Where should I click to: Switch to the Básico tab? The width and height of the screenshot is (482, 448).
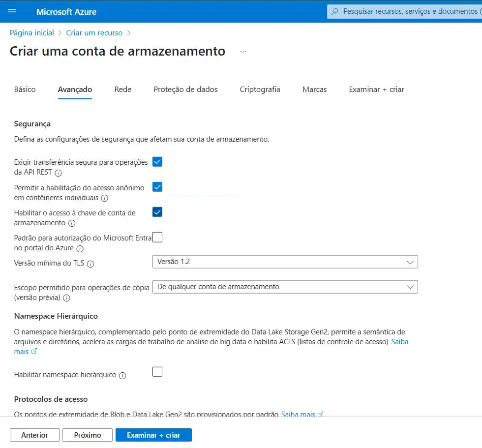click(x=25, y=90)
